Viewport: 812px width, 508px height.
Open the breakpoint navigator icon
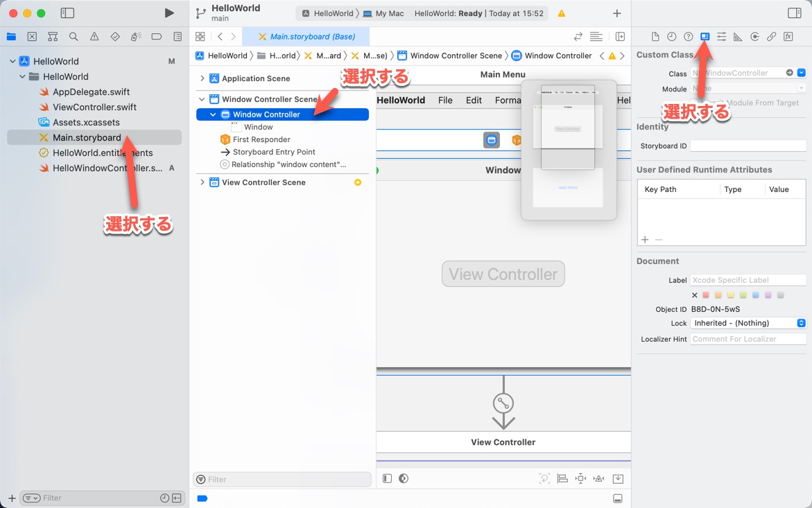(x=157, y=36)
